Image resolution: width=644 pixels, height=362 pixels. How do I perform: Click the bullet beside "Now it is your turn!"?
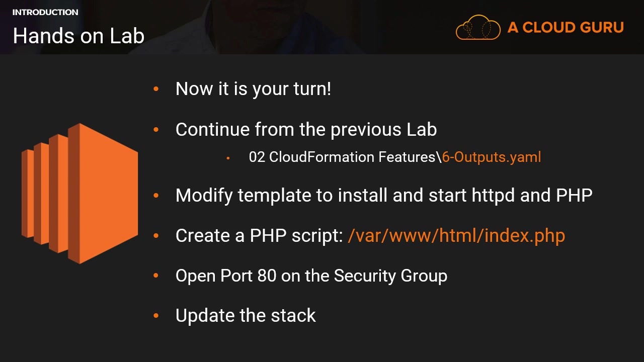coord(156,89)
